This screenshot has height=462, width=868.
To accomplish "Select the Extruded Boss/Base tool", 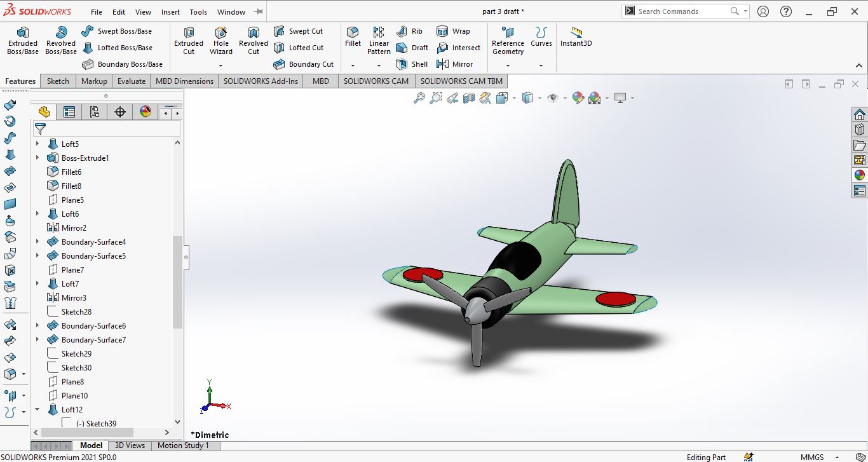I will click(23, 41).
